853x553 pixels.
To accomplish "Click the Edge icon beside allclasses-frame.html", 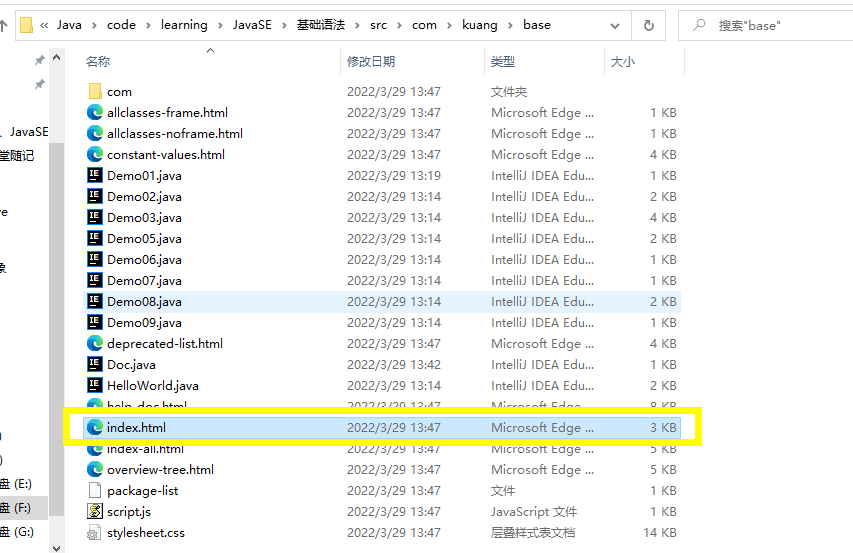I will [x=95, y=113].
